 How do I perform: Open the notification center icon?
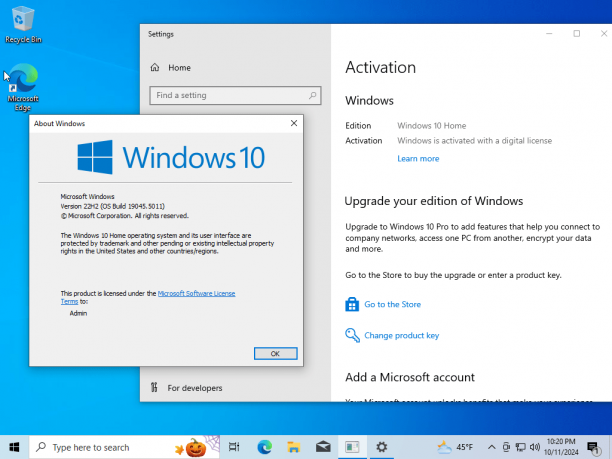pos(594,447)
